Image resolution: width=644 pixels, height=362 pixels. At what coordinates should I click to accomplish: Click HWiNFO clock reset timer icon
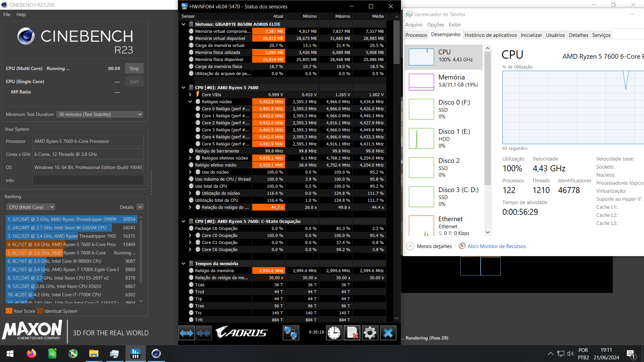[x=334, y=333]
